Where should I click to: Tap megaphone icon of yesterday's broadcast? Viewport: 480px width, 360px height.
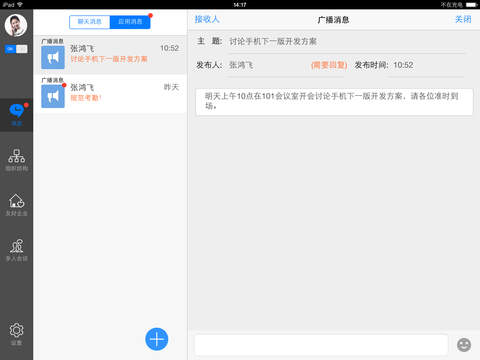tap(53, 96)
